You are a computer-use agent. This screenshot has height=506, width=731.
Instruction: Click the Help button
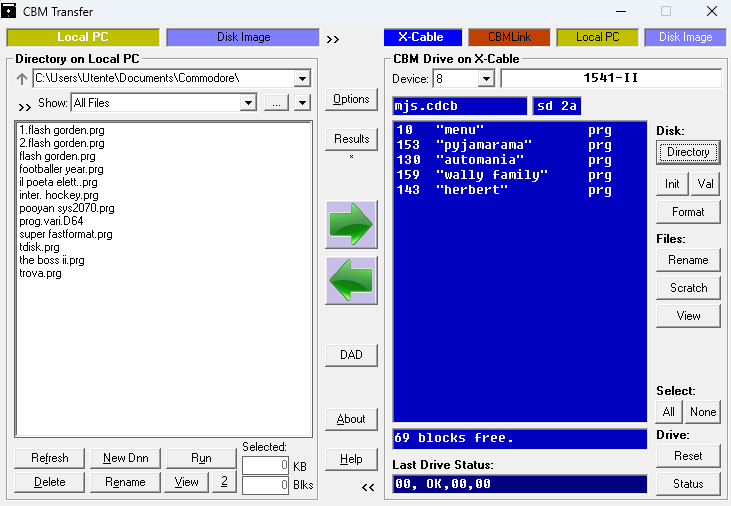351,459
